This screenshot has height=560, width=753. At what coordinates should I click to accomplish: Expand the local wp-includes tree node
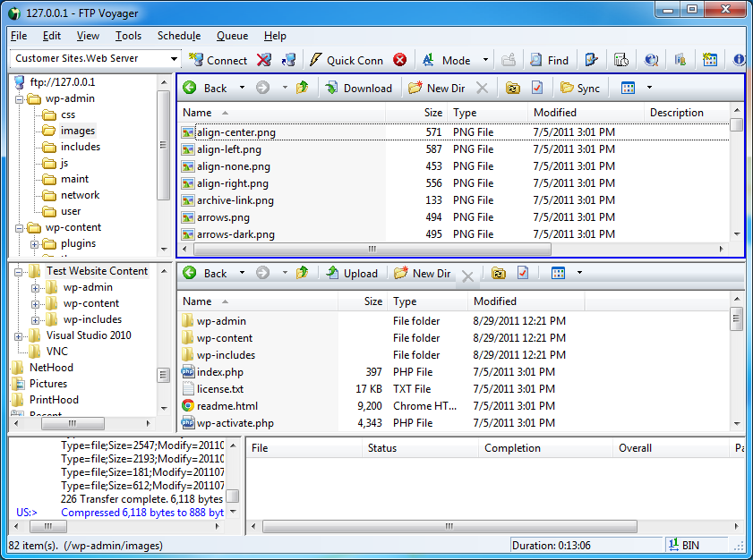pyautogui.click(x=35, y=320)
